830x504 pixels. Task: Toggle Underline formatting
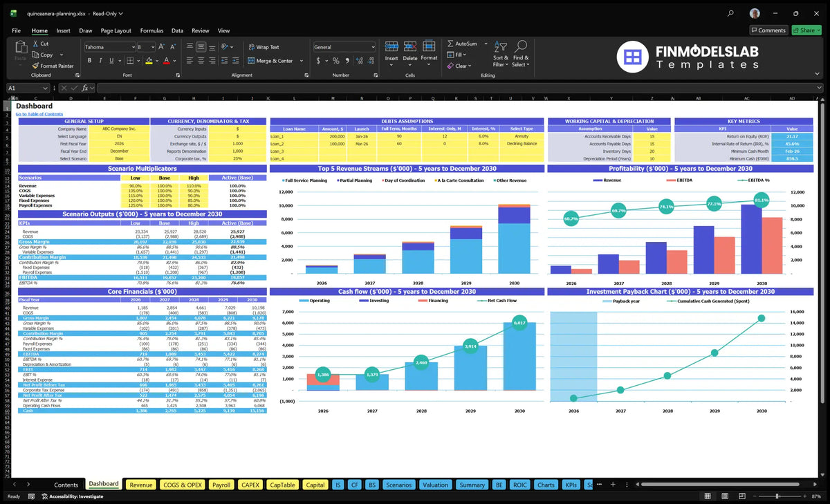coord(112,61)
